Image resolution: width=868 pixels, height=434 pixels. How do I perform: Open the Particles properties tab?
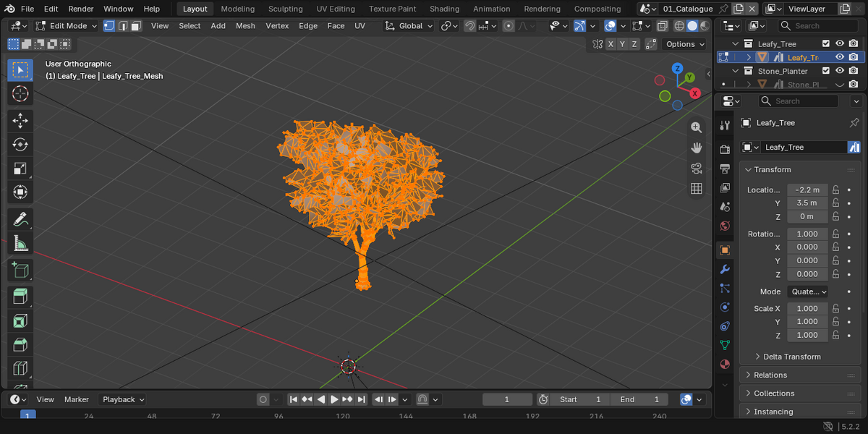[x=725, y=288]
